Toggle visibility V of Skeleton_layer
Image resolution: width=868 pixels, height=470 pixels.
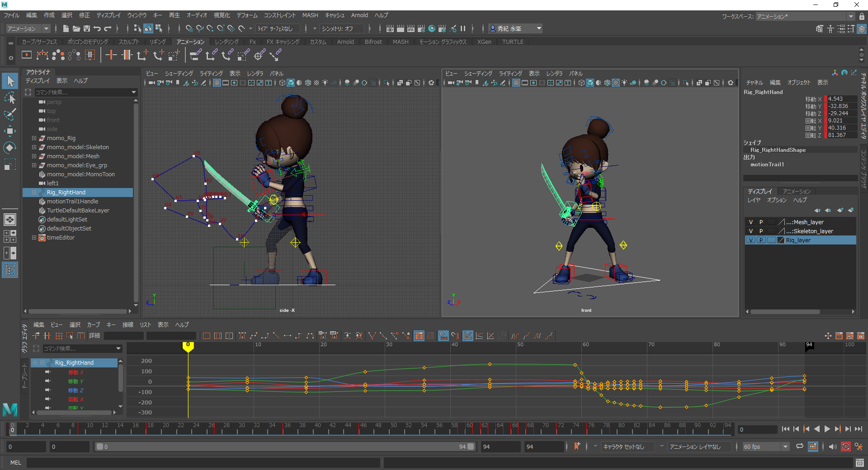coord(751,231)
